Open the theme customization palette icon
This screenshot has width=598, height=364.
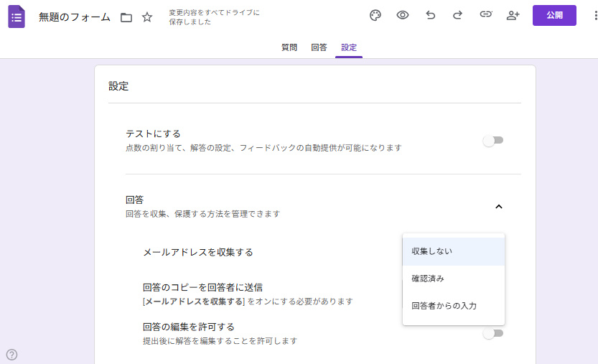pos(375,16)
